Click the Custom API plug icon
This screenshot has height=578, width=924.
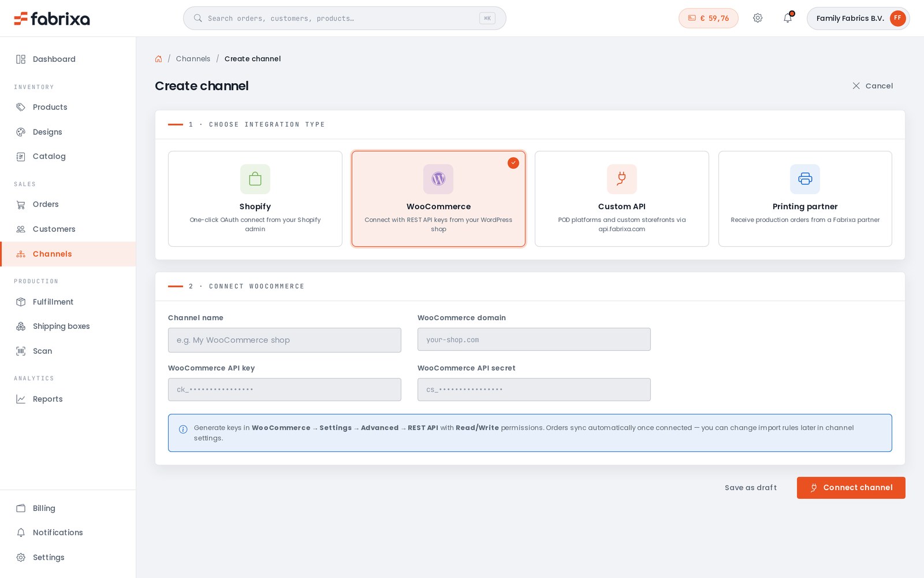622,179
